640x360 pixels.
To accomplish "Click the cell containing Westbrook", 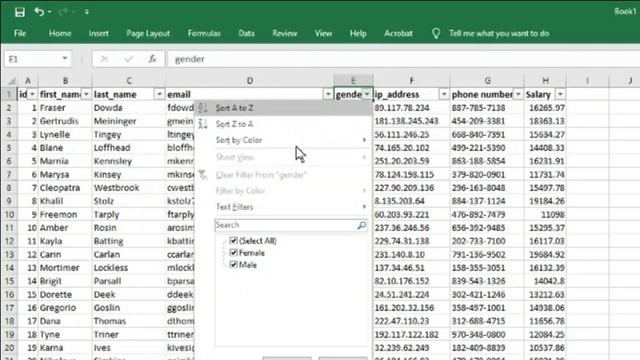I will point(129,188).
